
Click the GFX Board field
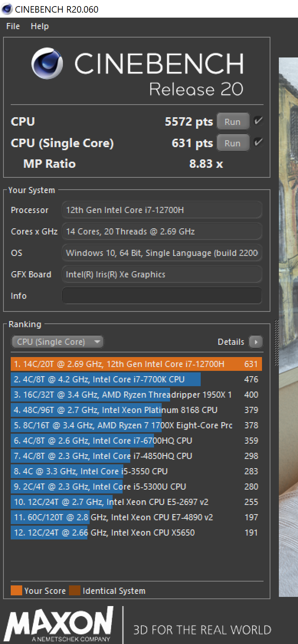(x=162, y=274)
